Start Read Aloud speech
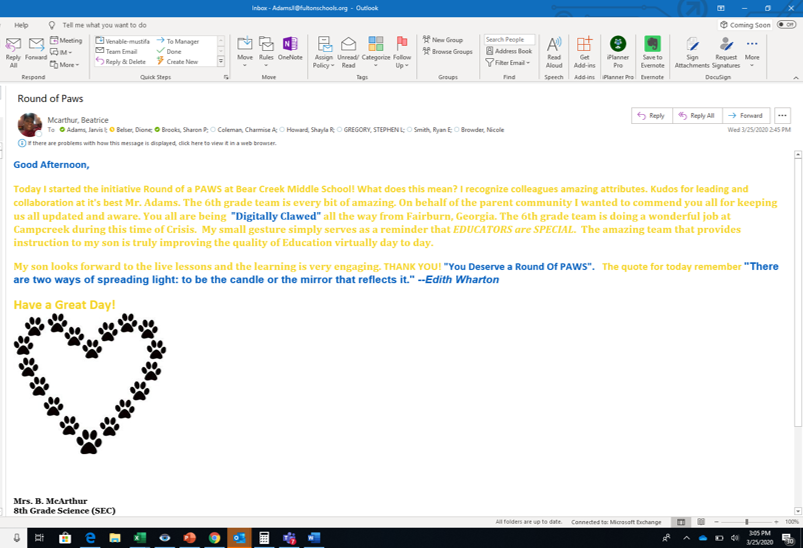 pos(554,52)
